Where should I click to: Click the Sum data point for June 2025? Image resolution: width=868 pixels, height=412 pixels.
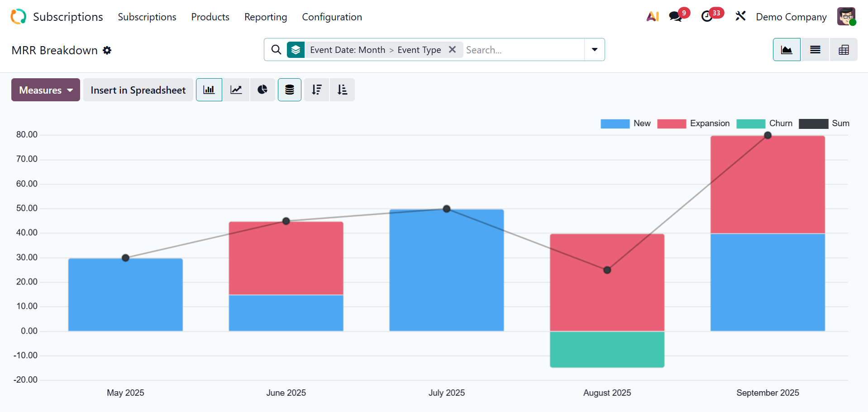point(286,221)
